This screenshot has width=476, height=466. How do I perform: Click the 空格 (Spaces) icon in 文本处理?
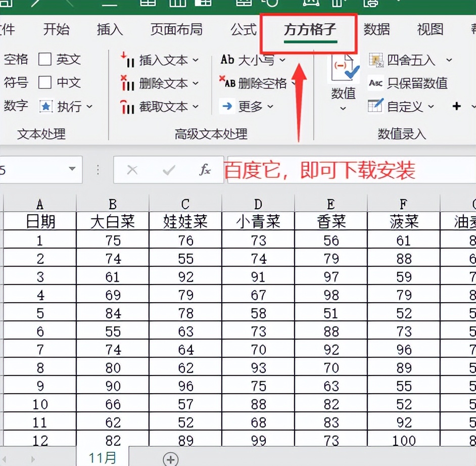[15, 59]
